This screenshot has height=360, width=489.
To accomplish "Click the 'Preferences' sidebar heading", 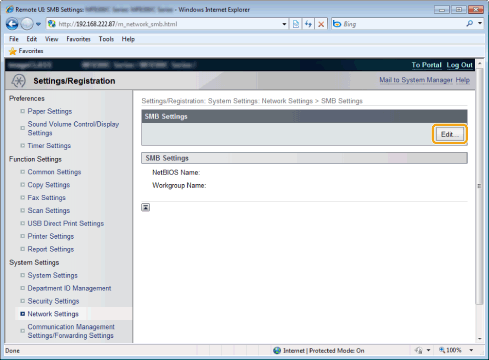I will [27, 98].
